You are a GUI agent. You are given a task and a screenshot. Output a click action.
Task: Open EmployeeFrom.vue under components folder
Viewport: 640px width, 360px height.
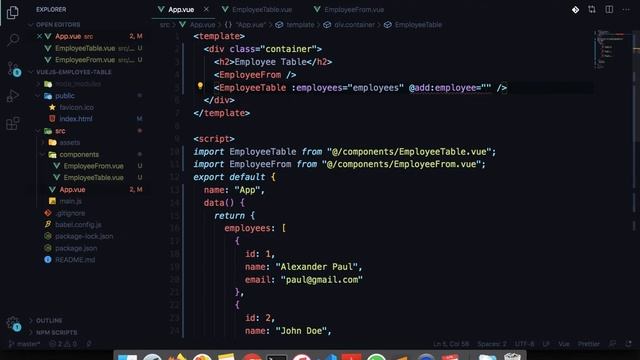click(x=93, y=166)
